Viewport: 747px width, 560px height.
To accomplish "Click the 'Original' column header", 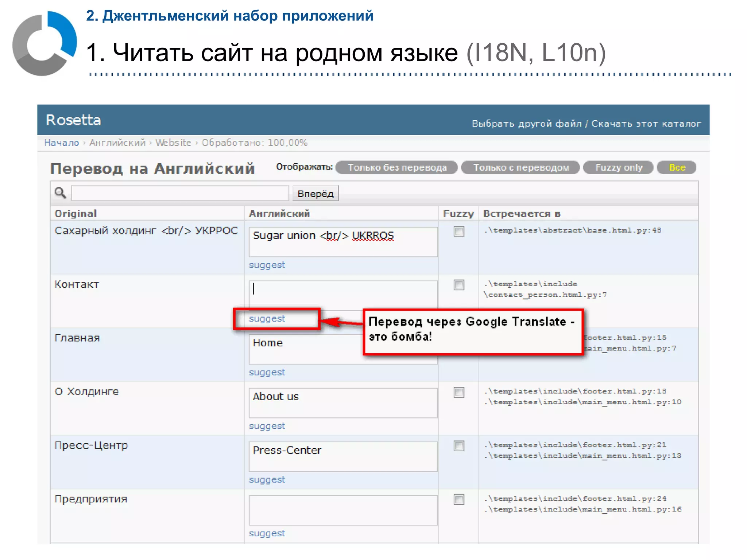I will click(76, 214).
